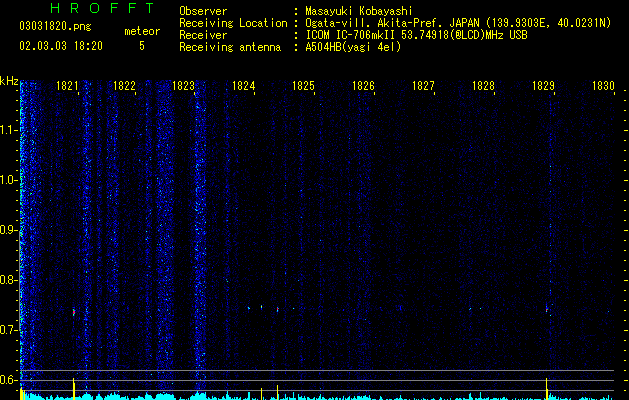
Task: Click the yellow amplitude spike after 1829
Action: [546, 388]
